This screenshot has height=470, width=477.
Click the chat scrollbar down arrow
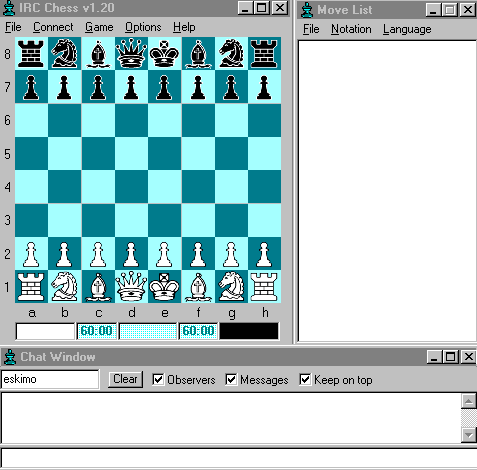click(469, 435)
